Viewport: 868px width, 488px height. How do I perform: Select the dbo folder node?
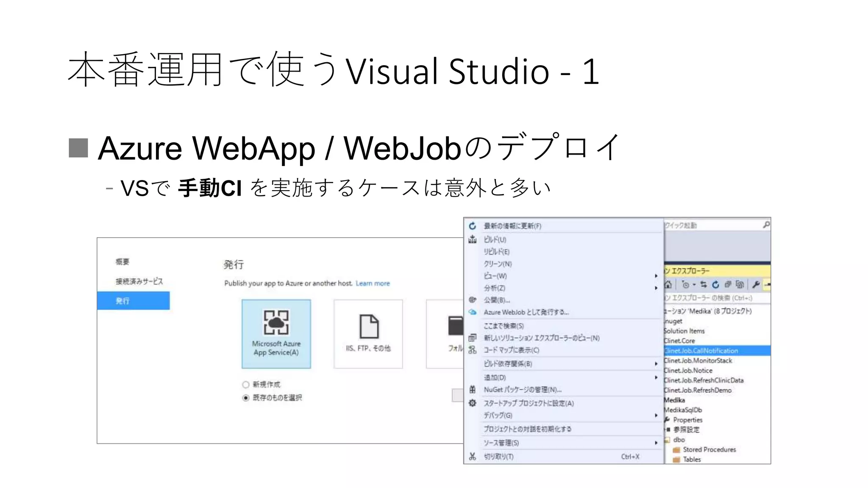click(679, 440)
